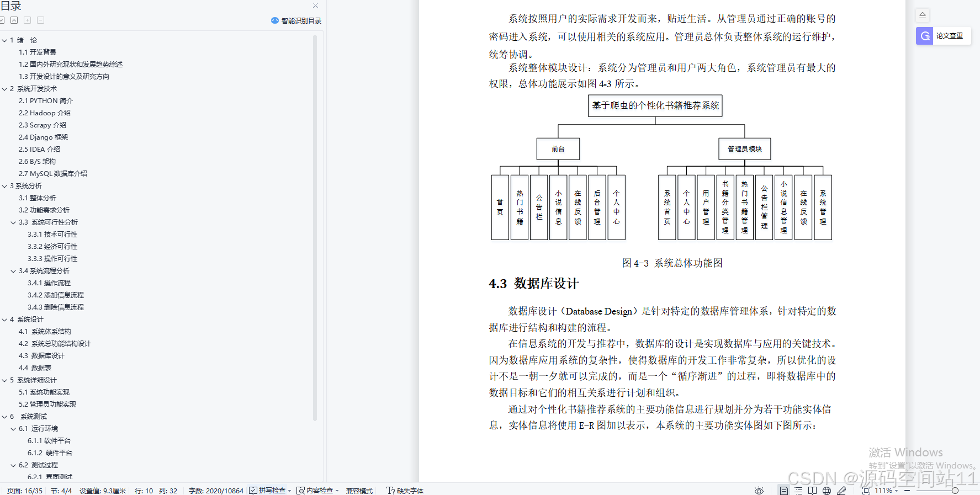Click '节: 4/4' section indicator
980x495 pixels.
(x=61, y=491)
